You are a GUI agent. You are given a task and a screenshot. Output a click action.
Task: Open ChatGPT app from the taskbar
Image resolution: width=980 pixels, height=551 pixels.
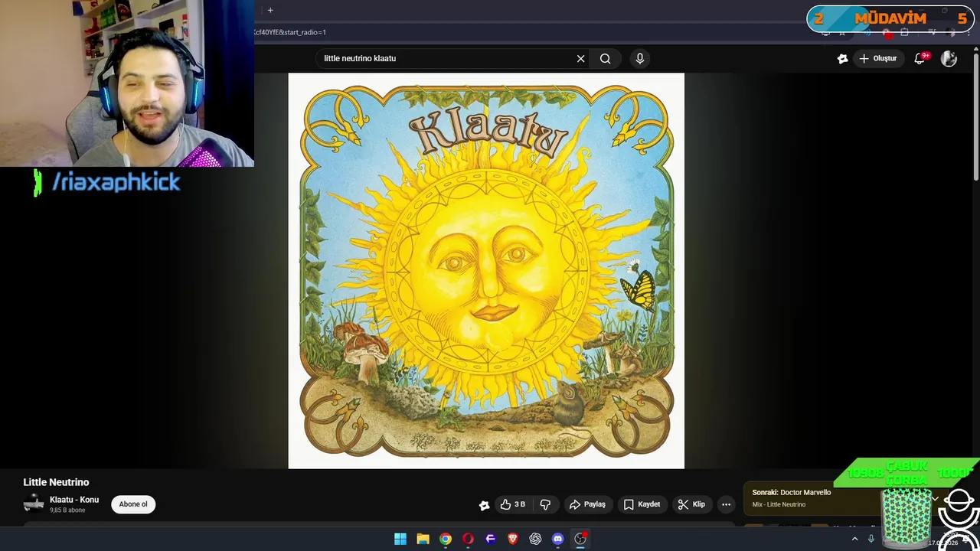(x=535, y=539)
